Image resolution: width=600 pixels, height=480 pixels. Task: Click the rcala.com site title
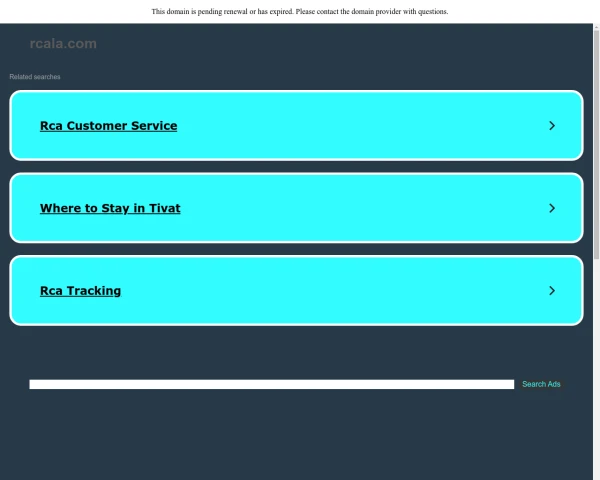click(63, 44)
